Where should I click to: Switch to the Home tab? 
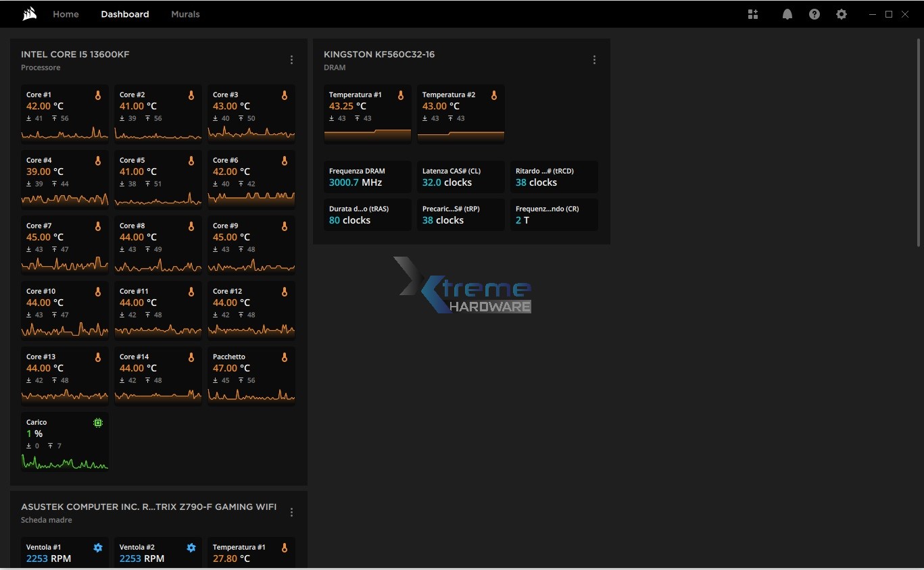(66, 14)
